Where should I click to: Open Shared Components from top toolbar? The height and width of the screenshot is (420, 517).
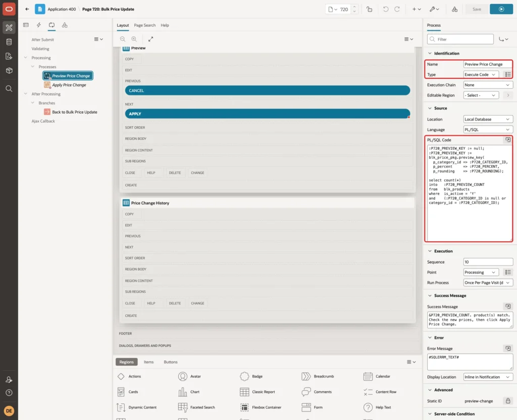point(455,9)
